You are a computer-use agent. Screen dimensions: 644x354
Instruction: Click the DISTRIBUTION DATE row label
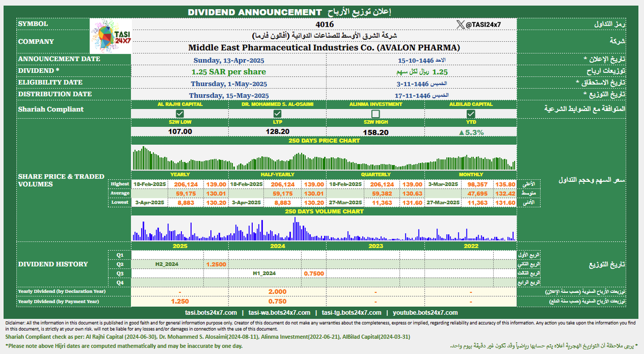coord(55,94)
